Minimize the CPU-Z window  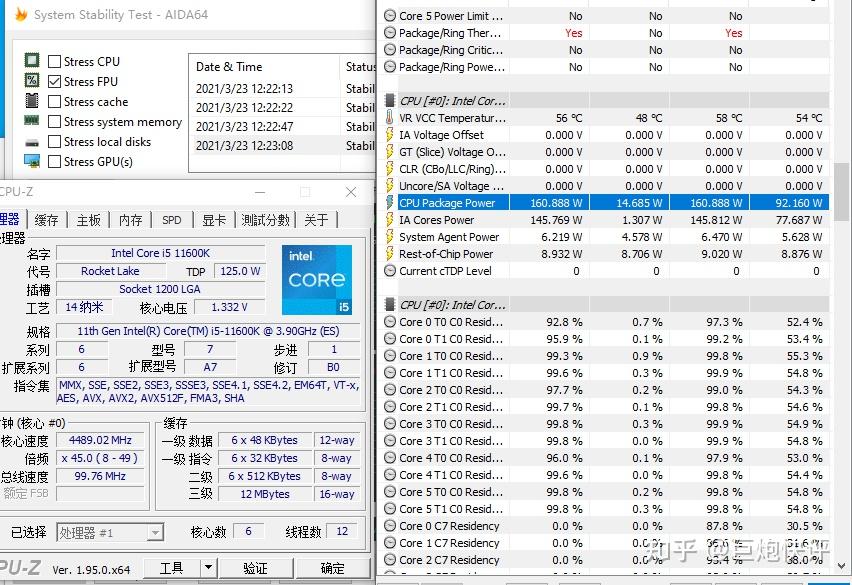click(260, 192)
